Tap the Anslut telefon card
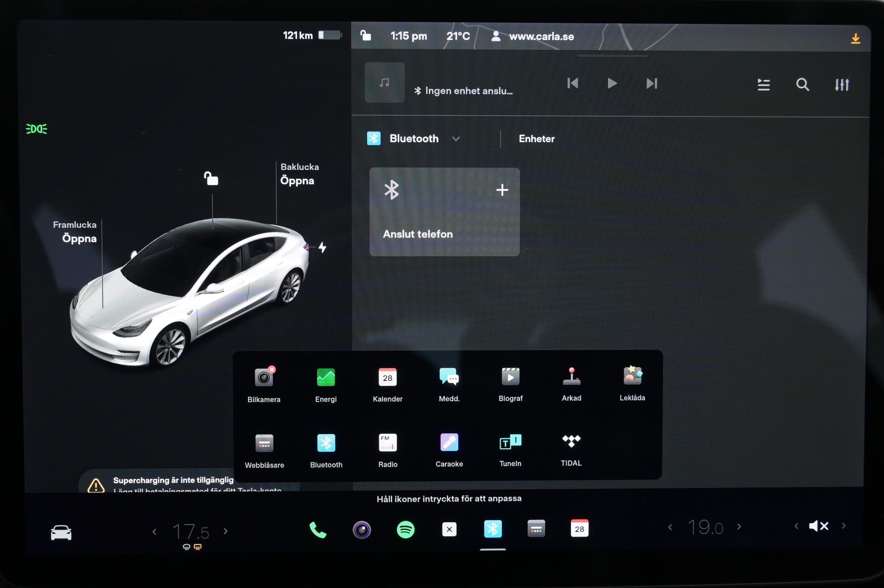The image size is (884, 588). (444, 212)
